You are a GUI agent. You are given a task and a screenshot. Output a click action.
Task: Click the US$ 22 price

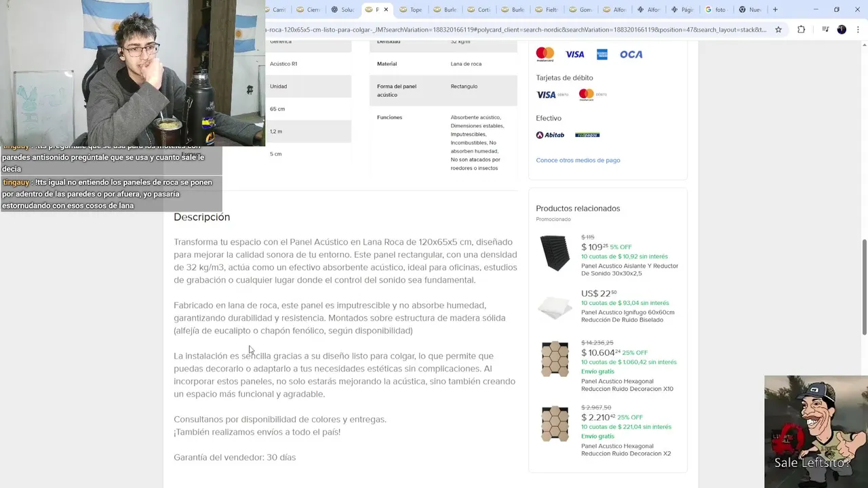coord(599,293)
